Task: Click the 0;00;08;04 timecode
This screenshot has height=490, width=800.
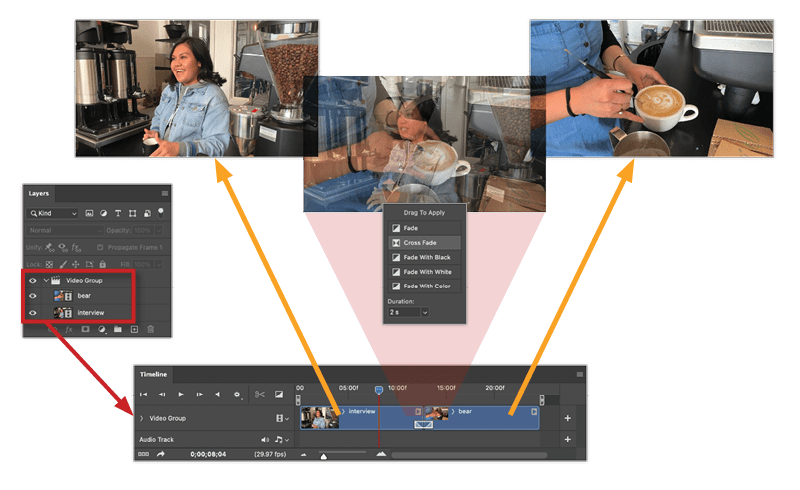Action: (x=208, y=454)
